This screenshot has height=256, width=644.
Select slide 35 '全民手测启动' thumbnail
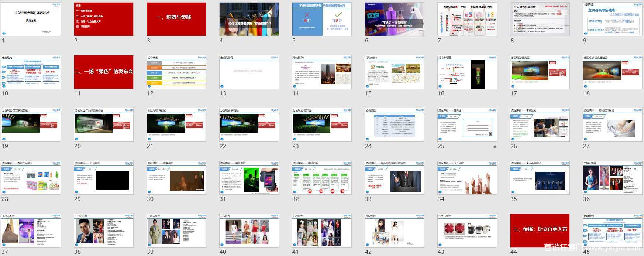pyautogui.click(x=540, y=178)
